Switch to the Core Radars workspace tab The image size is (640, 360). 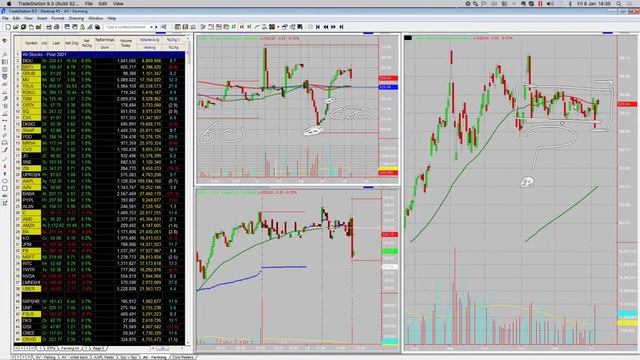point(182,357)
